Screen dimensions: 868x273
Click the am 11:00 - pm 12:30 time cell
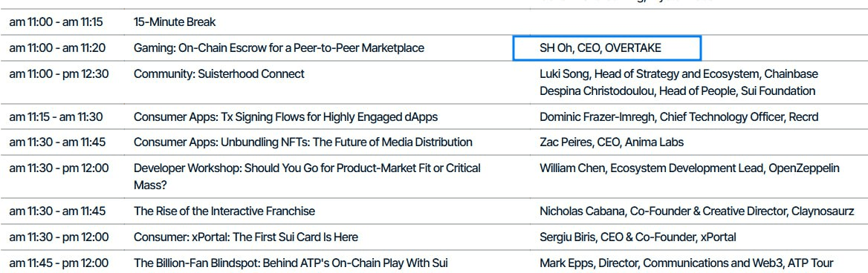[x=59, y=74]
